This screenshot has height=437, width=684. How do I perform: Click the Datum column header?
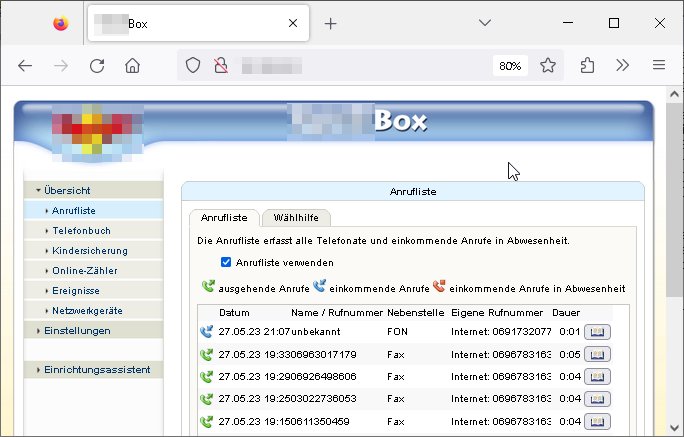pyautogui.click(x=234, y=313)
